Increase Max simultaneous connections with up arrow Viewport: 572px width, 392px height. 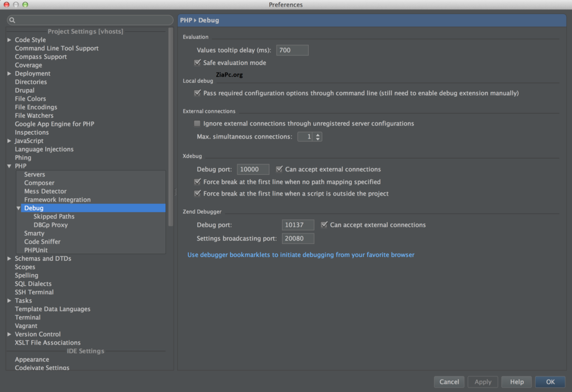tap(318, 134)
